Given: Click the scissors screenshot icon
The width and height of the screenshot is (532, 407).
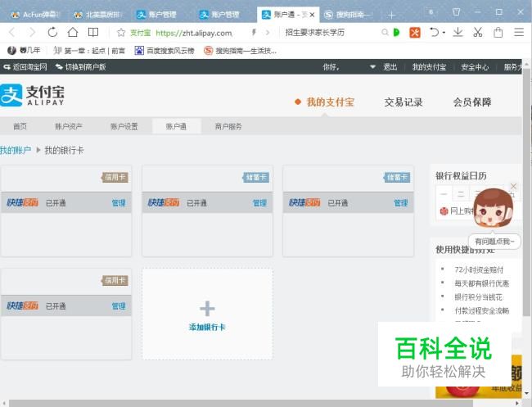Looking at the screenshot, I should click(x=478, y=32).
